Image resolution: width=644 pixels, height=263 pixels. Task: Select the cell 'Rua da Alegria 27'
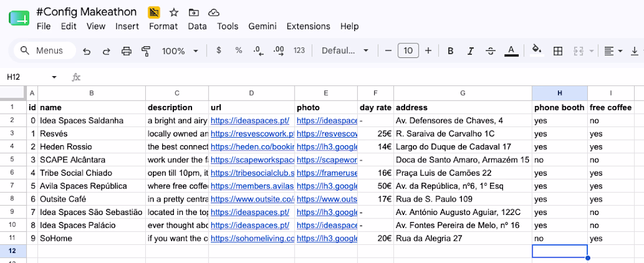pyautogui.click(x=463, y=238)
